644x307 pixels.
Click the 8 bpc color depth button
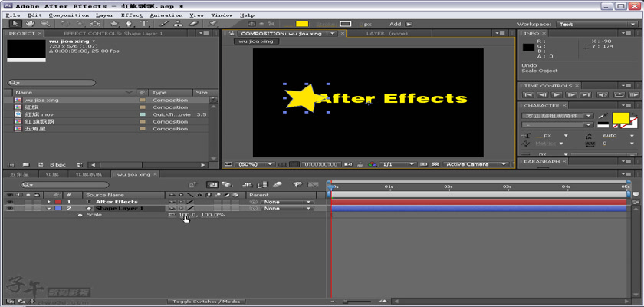58,165
